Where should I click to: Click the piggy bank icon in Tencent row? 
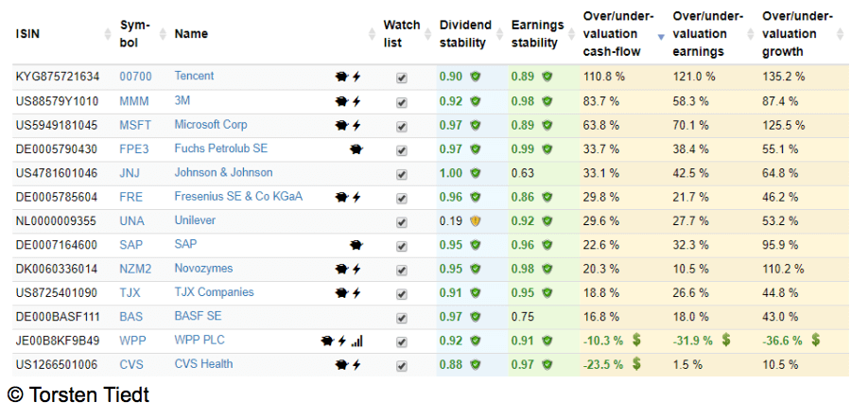tap(341, 77)
